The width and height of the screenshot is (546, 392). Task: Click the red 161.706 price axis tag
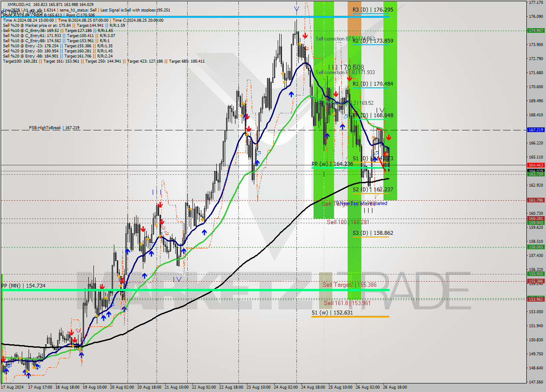(535, 200)
